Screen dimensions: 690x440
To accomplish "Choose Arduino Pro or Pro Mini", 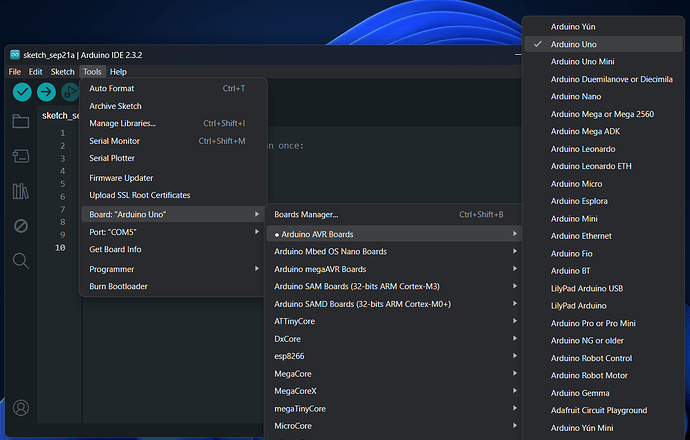I will tap(603, 323).
